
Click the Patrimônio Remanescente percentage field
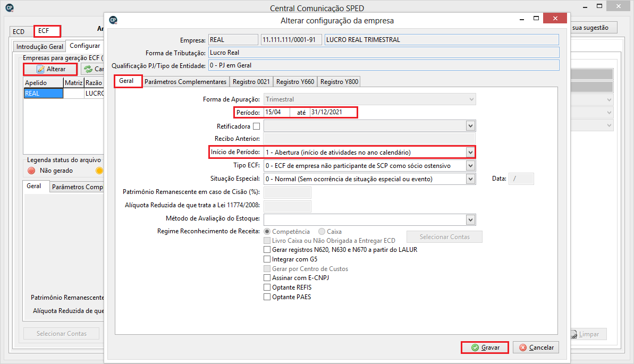pyautogui.click(x=288, y=192)
